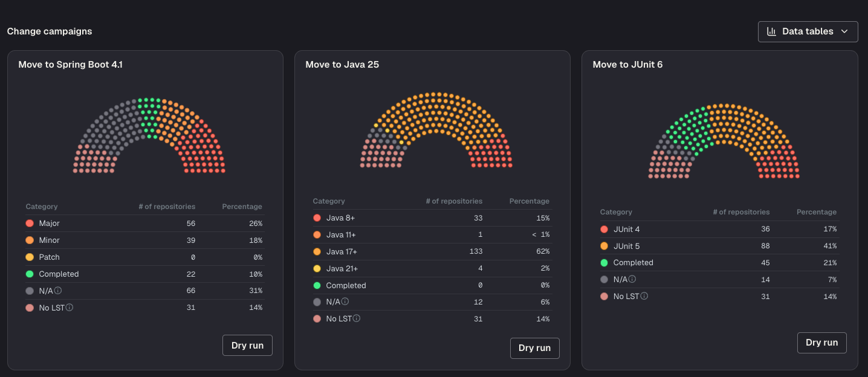Click the orange Minor color dot
Viewport: 868px width, 377px height.
[30, 240]
